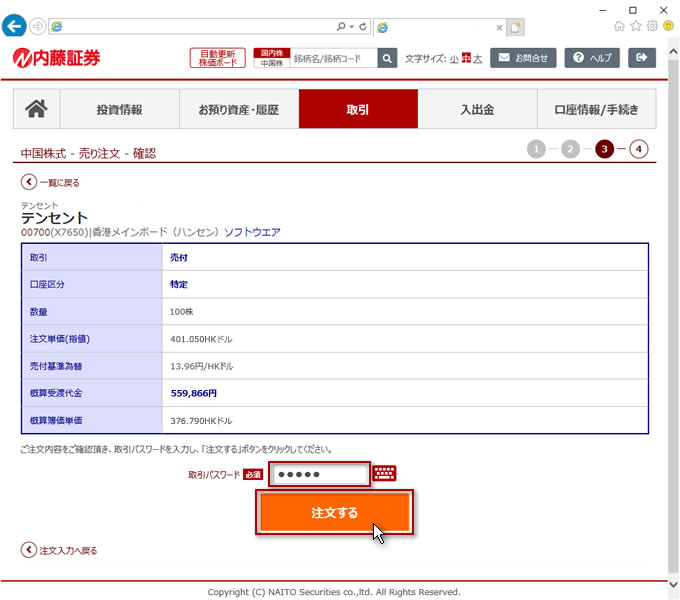The image size is (680, 600).
Task: Open the 口座情報/手続き tab
Action: tap(597, 109)
